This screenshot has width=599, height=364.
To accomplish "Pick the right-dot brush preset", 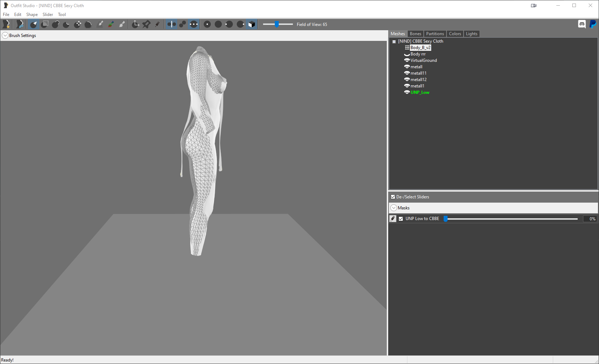I will pos(240,24).
